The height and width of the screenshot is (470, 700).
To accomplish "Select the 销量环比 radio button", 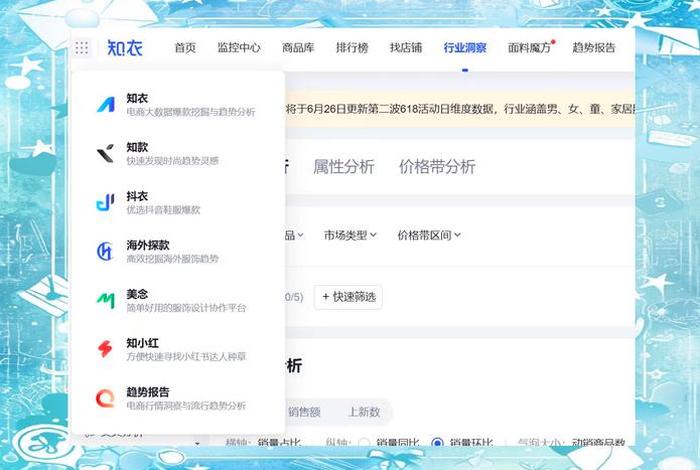I will click(x=438, y=442).
